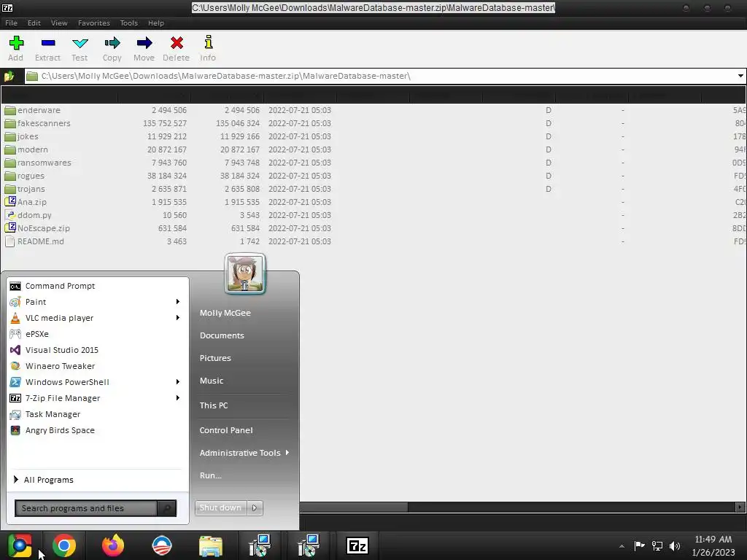Open Music from Start menu
This screenshot has height=560, width=747.
click(x=212, y=381)
